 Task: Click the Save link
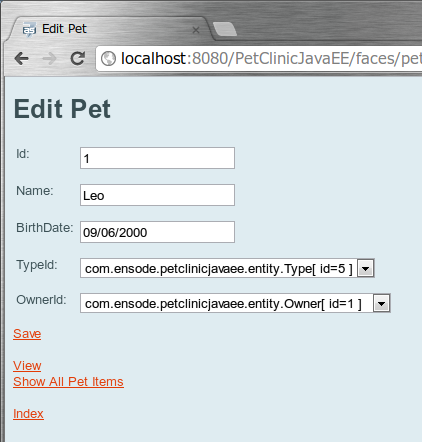click(27, 334)
